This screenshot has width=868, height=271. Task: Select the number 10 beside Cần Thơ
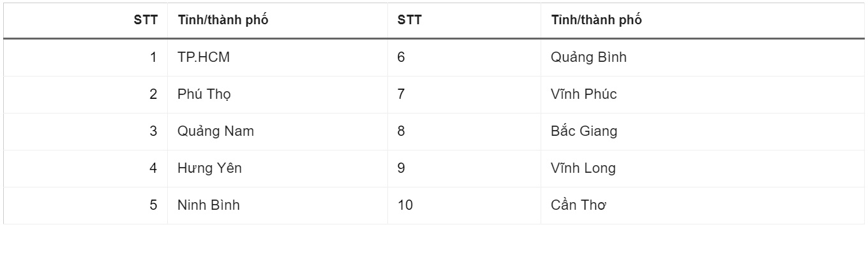[x=405, y=205]
